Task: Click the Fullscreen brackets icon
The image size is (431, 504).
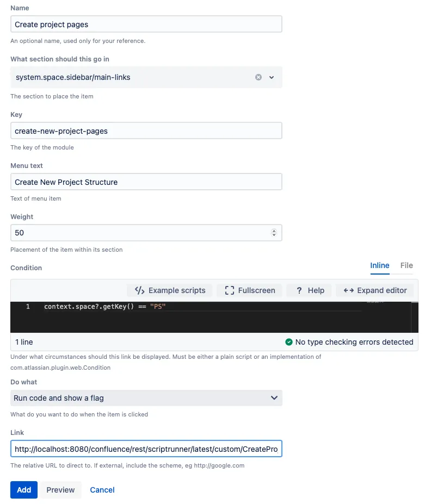Action: coord(229,290)
